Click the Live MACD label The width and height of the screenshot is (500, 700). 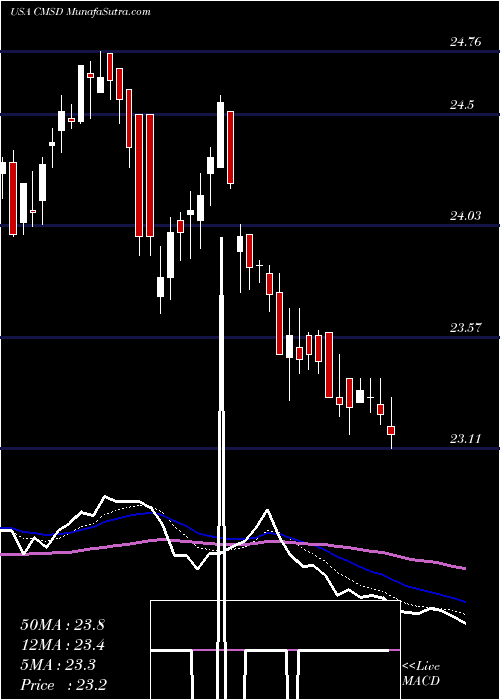421,674
